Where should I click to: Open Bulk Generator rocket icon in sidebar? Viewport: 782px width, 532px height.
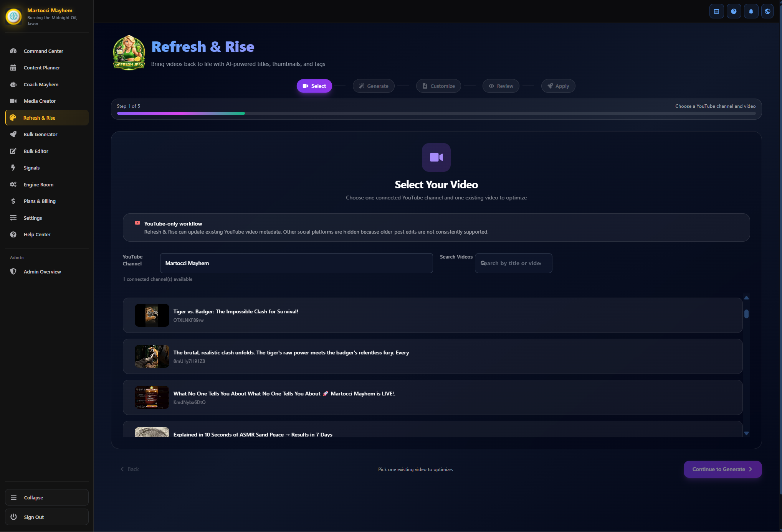[13, 134]
